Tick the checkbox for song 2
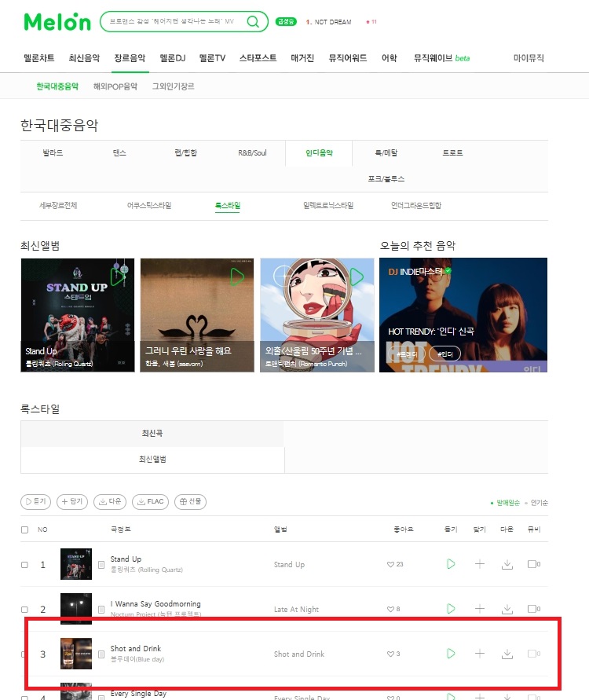This screenshot has height=700, width=589. [x=24, y=610]
